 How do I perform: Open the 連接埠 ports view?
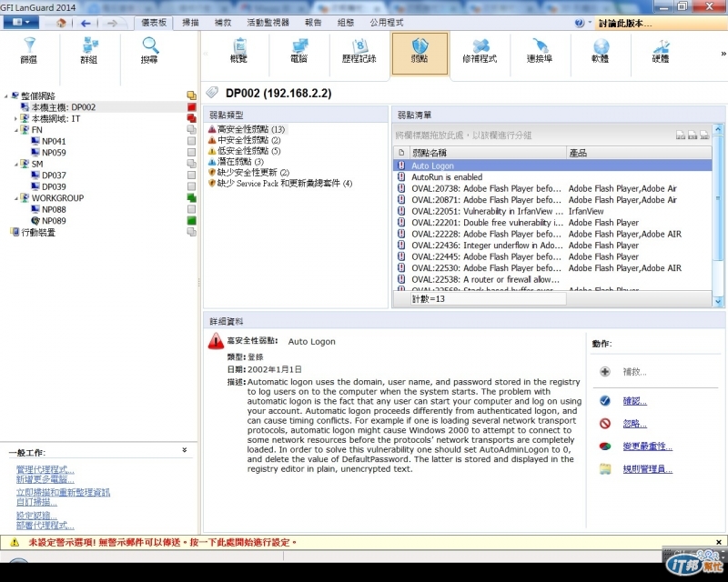pyautogui.click(x=540, y=51)
